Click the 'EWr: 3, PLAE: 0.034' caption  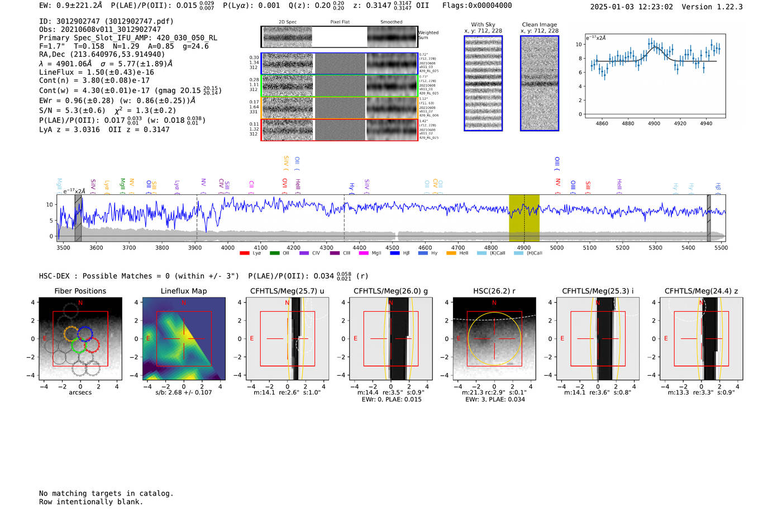tap(495, 400)
